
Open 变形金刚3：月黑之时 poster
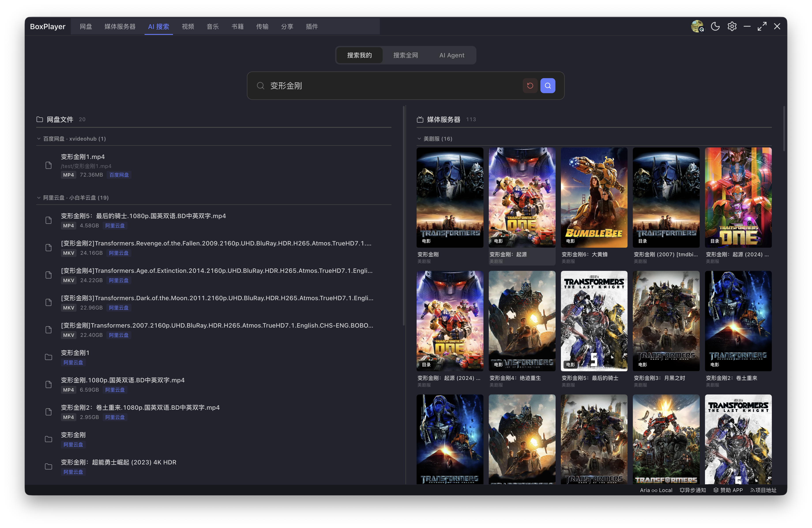coord(666,321)
